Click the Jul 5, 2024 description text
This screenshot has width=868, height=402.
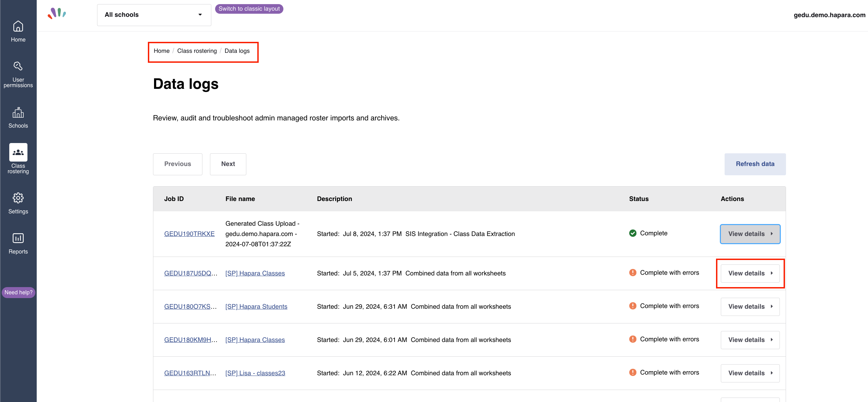(411, 273)
